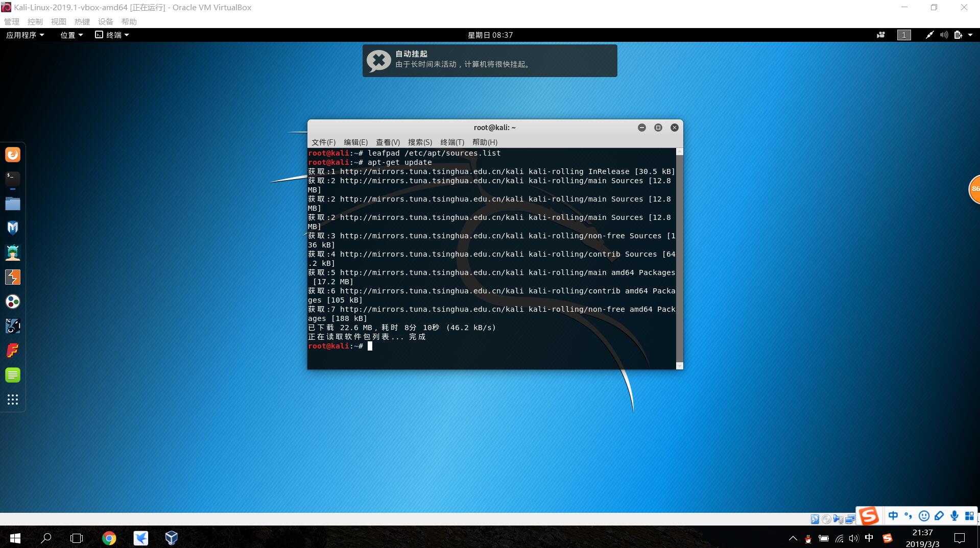Open Sogou toolbox grid icon
The image size is (980, 548).
[969, 516]
